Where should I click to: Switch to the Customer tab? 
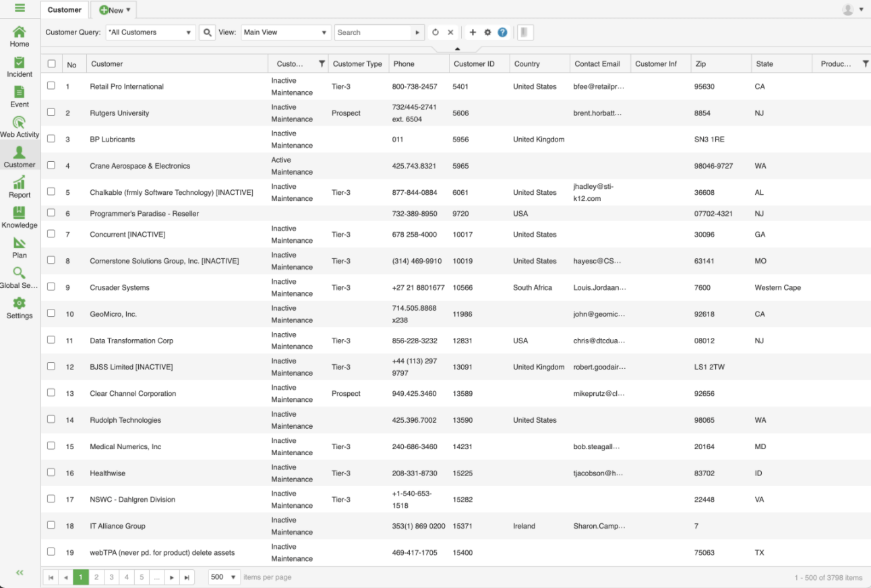pyautogui.click(x=65, y=10)
